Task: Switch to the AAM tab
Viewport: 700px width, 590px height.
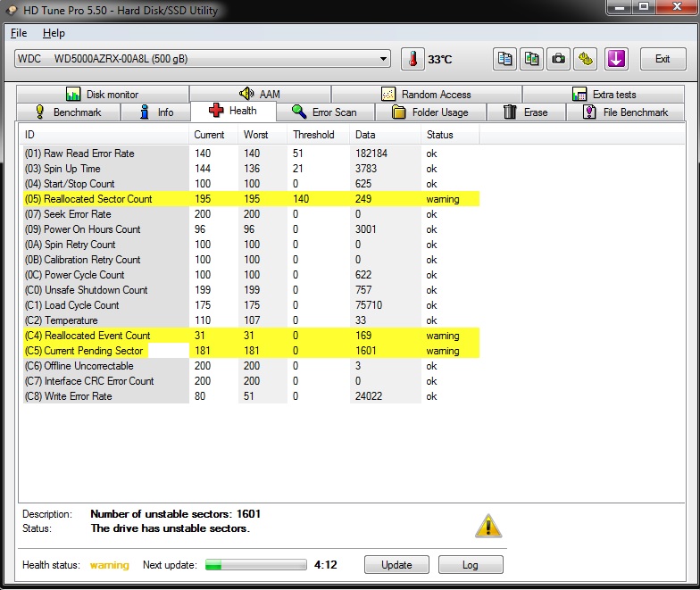Action: [x=260, y=95]
